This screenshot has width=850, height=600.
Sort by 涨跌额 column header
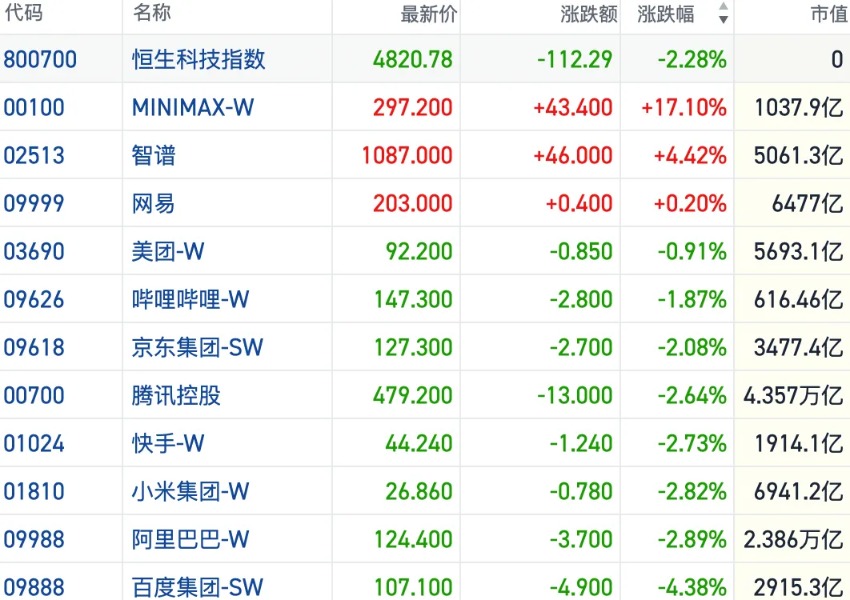[x=589, y=14]
